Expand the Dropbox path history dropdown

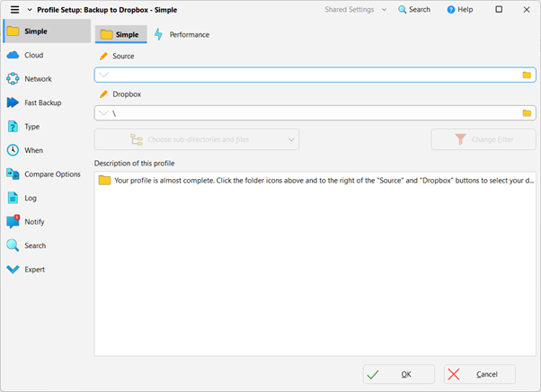coord(104,113)
